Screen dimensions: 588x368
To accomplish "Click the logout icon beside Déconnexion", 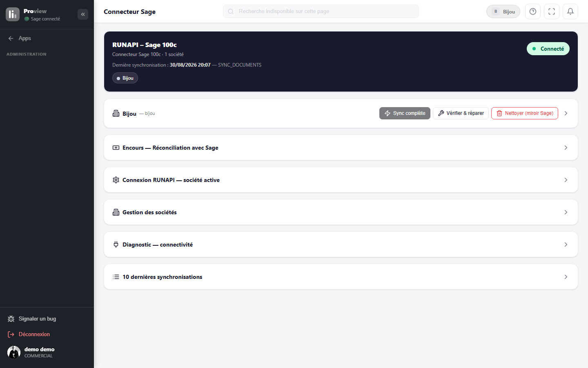I will click(11, 334).
